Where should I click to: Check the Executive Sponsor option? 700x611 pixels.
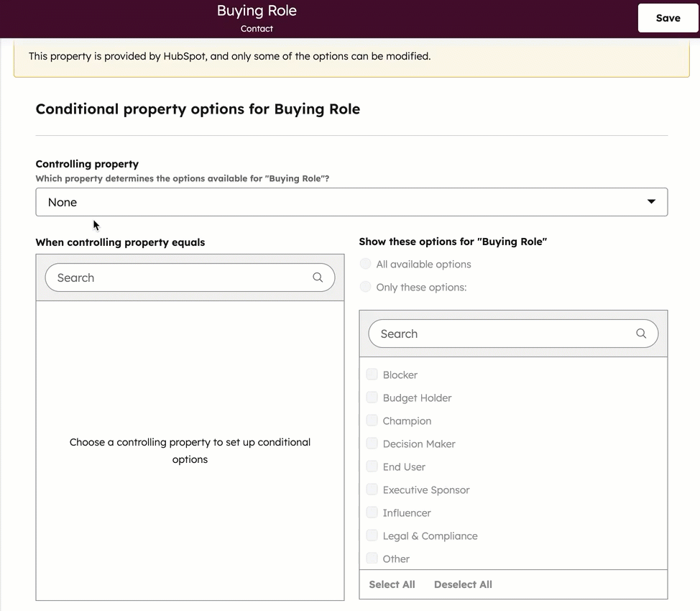(372, 490)
